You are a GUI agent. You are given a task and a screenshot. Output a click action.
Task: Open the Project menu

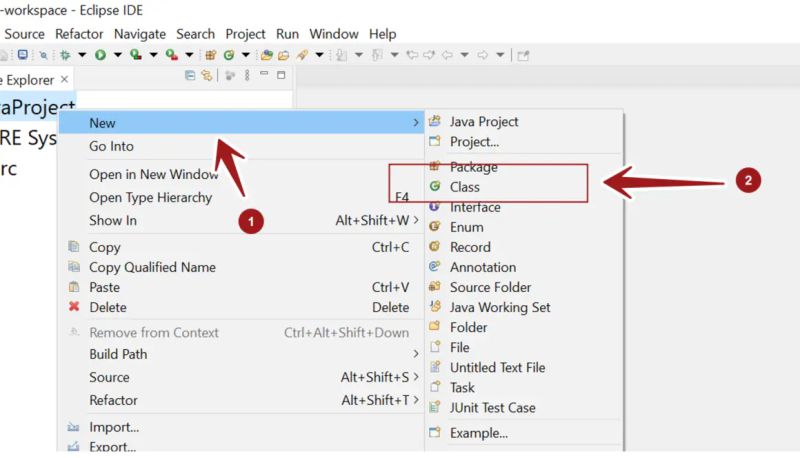[245, 34]
